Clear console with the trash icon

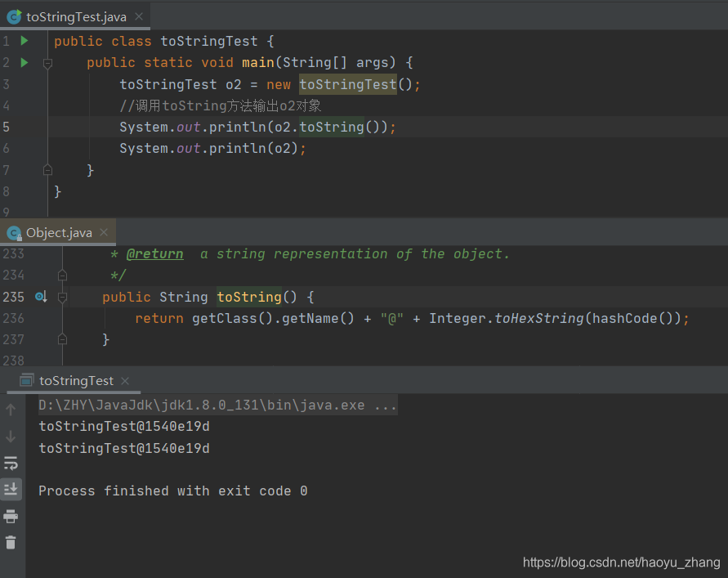point(11,543)
